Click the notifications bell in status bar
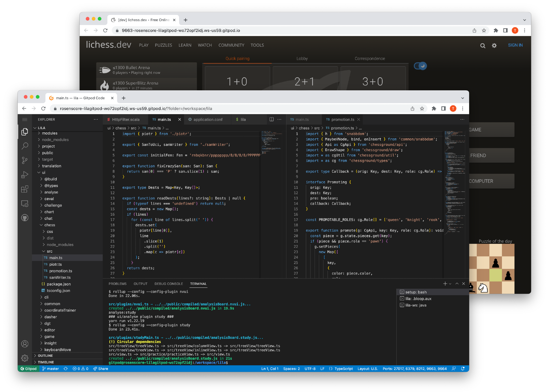Screen dimensions: 549x392 [x=463, y=369]
